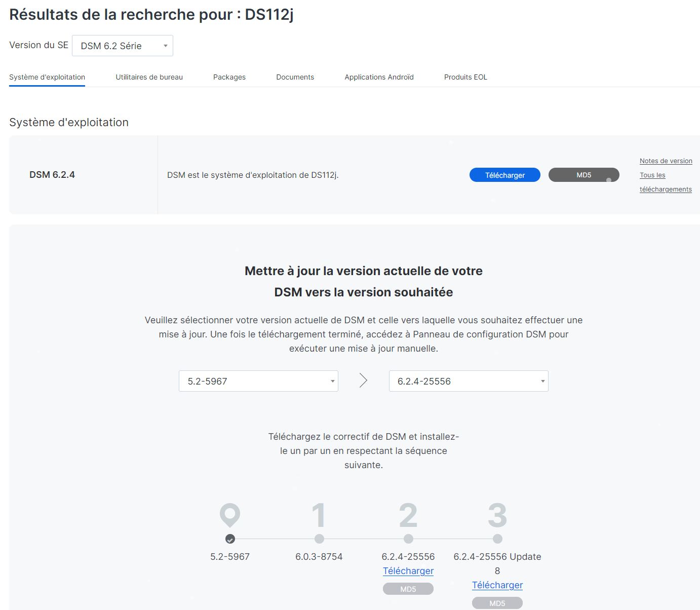Switch to Utilitaires de bureau tab
The image size is (700, 610).
click(x=149, y=77)
